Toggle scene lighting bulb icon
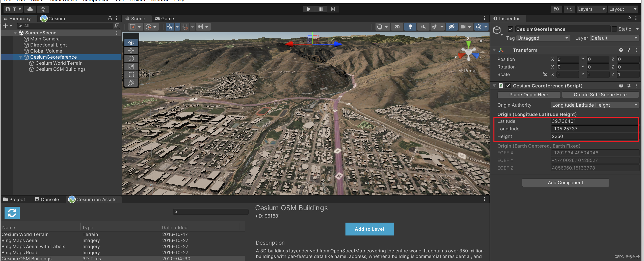 pos(410,27)
